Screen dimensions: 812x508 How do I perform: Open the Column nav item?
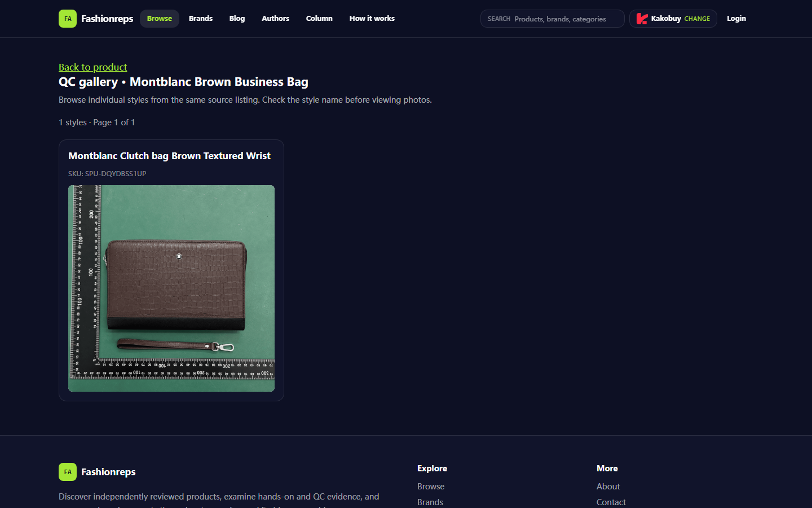pyautogui.click(x=319, y=19)
